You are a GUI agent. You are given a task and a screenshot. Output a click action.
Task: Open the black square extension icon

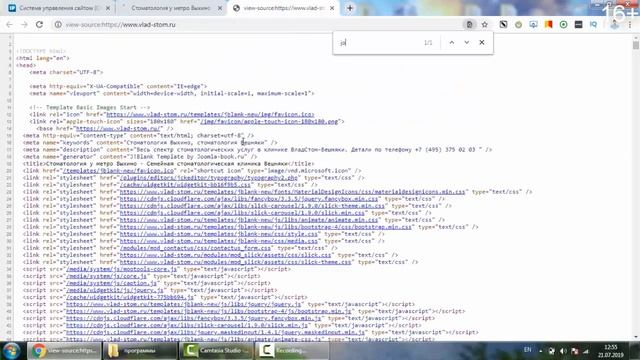tap(503, 24)
